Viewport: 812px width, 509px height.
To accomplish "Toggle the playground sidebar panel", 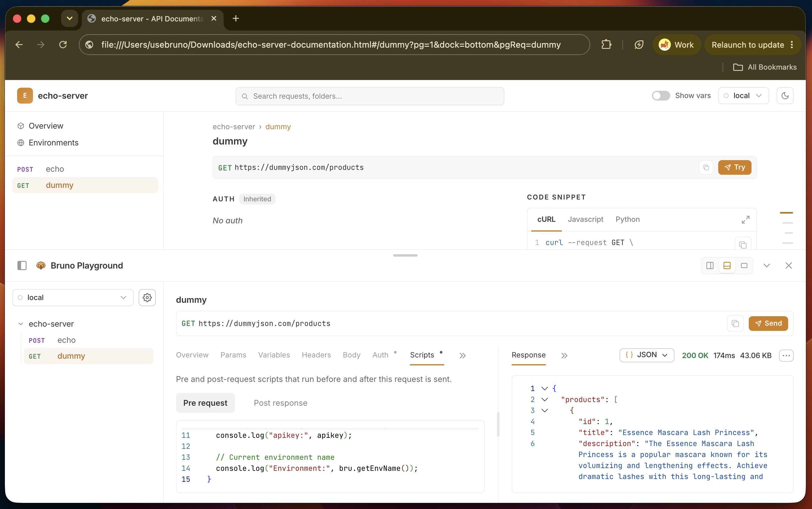I will tap(22, 265).
